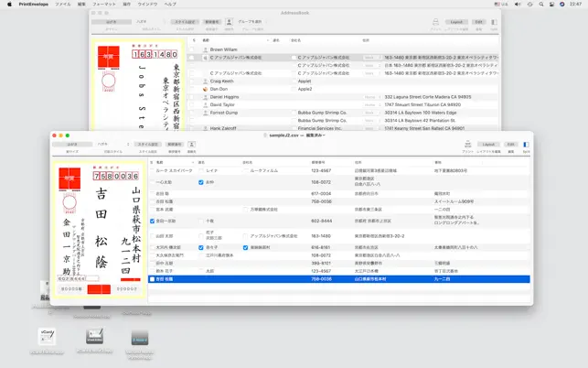Click 郵便番号 button in sampleJ2.csv toolbar

tap(175, 145)
